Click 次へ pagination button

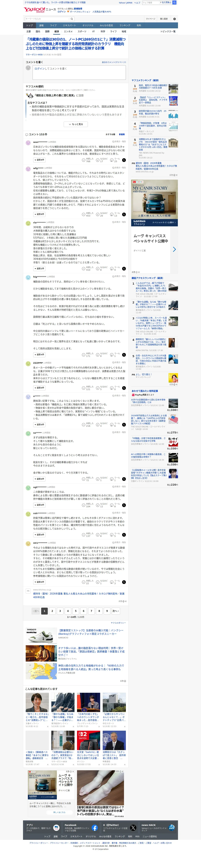click(116, 611)
